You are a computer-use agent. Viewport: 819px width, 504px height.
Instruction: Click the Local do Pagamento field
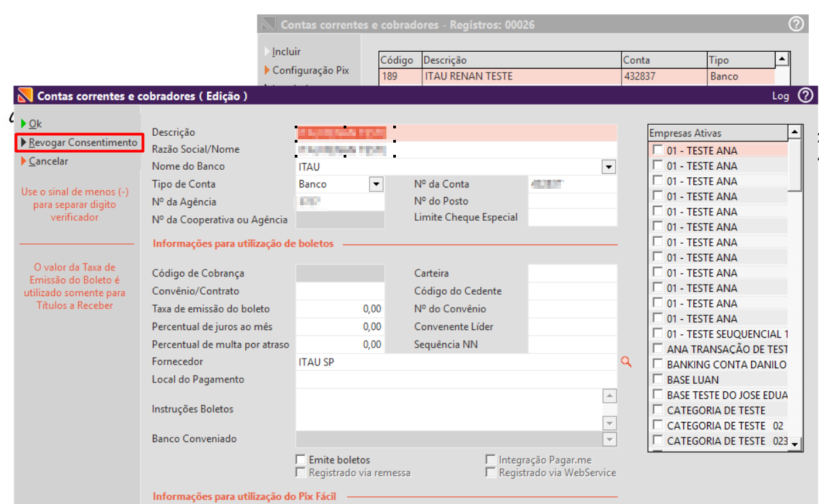(x=456, y=379)
